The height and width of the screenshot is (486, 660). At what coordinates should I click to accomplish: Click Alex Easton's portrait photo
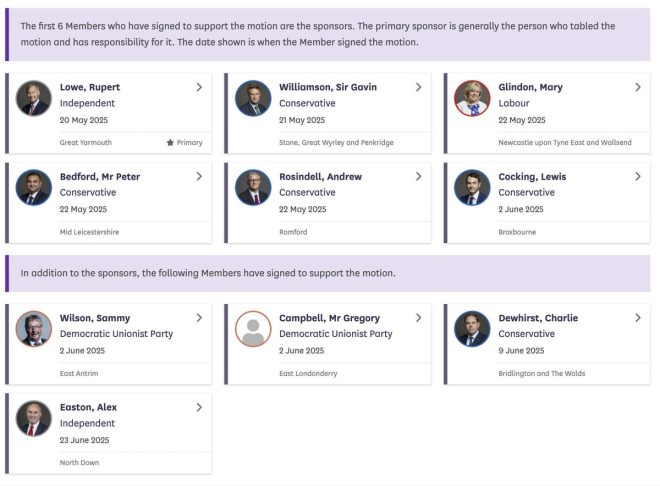pos(34,418)
